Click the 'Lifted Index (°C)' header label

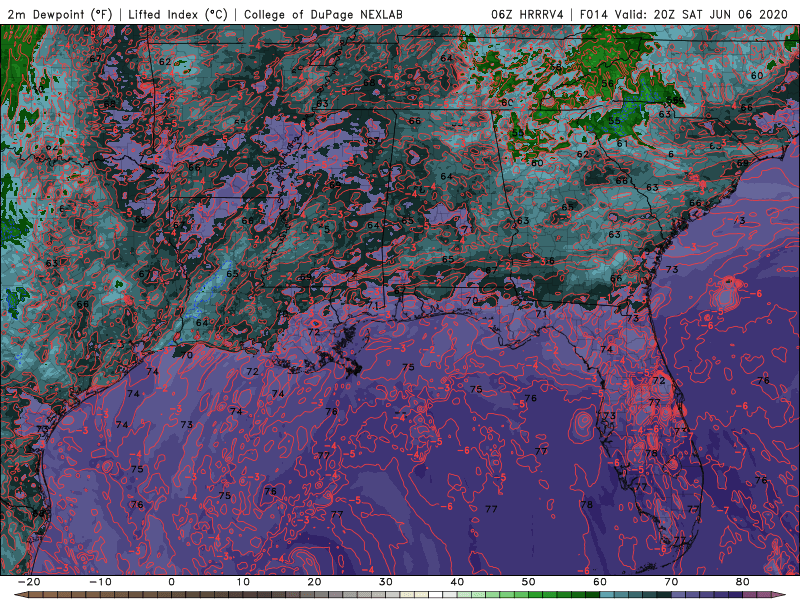coord(178,14)
